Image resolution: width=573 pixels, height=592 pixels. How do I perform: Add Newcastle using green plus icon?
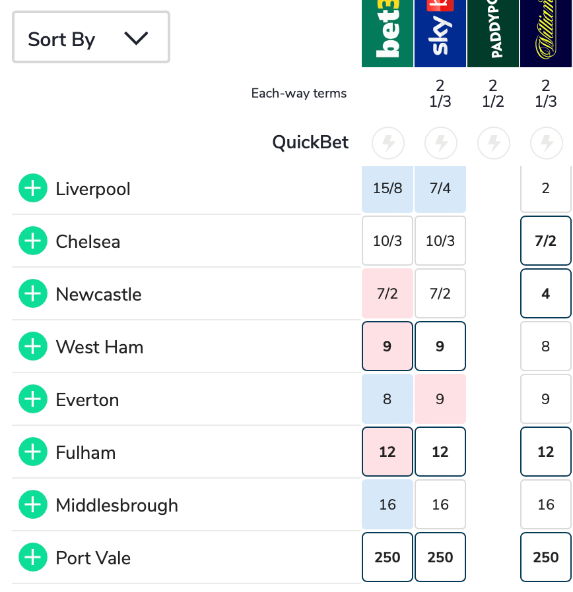[x=33, y=294]
